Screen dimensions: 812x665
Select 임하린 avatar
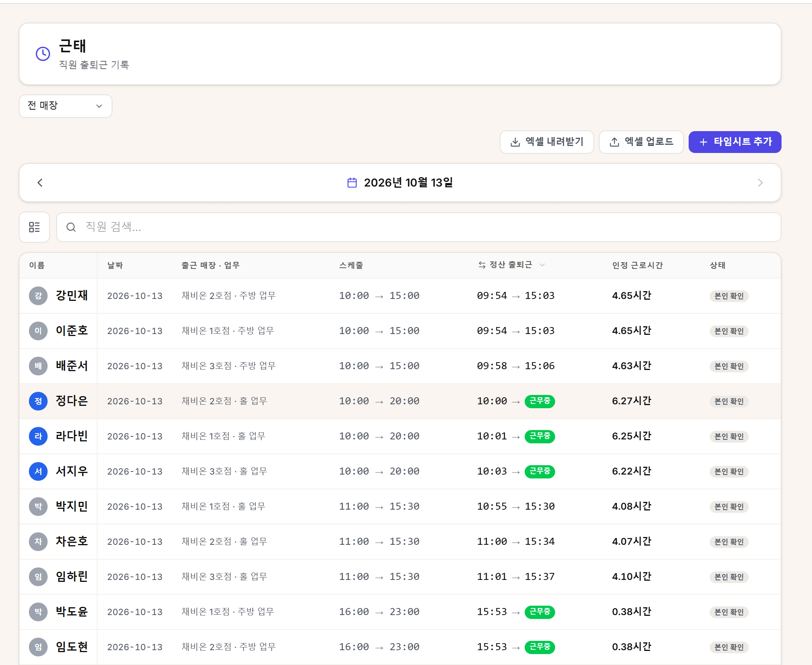point(38,577)
